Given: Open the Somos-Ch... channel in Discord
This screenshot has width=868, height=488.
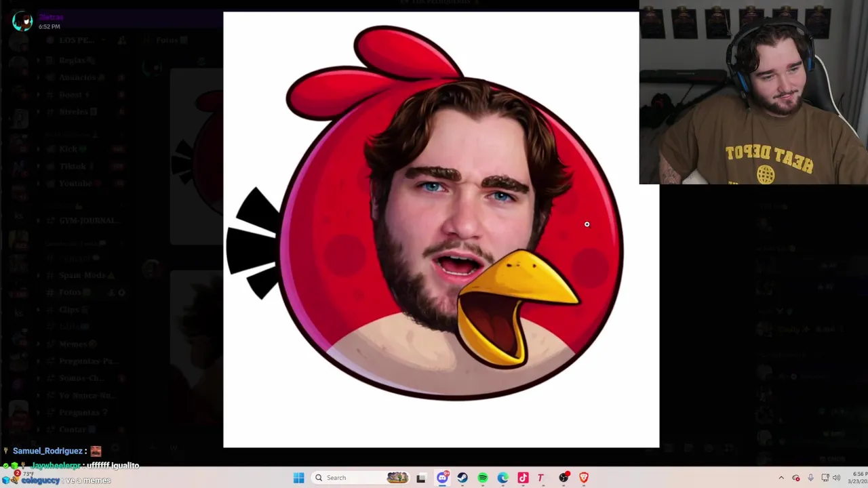Looking at the screenshot, I should click(x=84, y=378).
